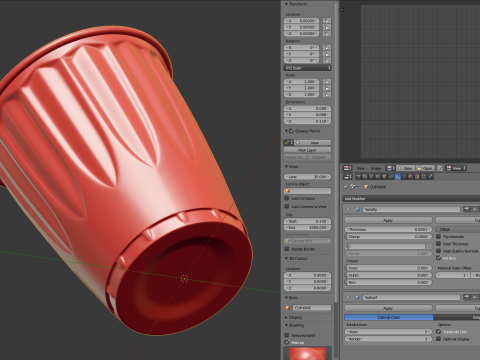Image resolution: width=480 pixels, height=360 pixels.
Task: Enable the Render Border checkbox
Action: (x=287, y=249)
